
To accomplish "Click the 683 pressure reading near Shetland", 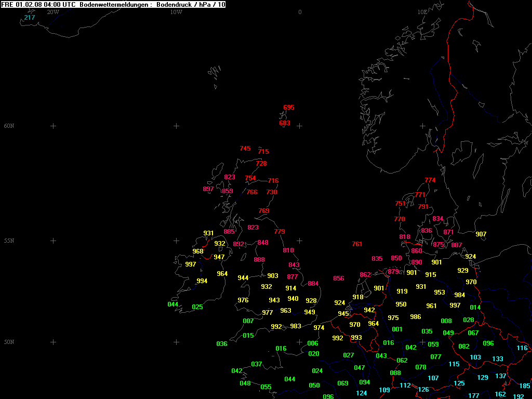I will point(285,124).
